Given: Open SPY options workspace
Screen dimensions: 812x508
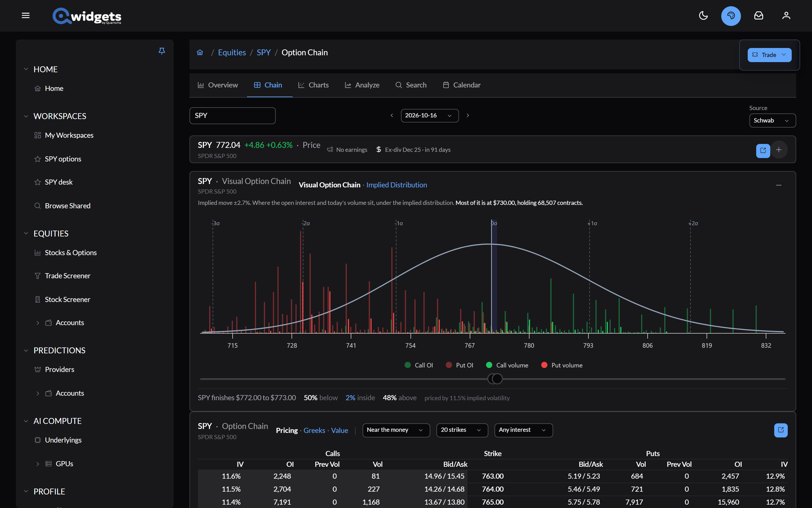Looking at the screenshot, I should click(x=63, y=159).
